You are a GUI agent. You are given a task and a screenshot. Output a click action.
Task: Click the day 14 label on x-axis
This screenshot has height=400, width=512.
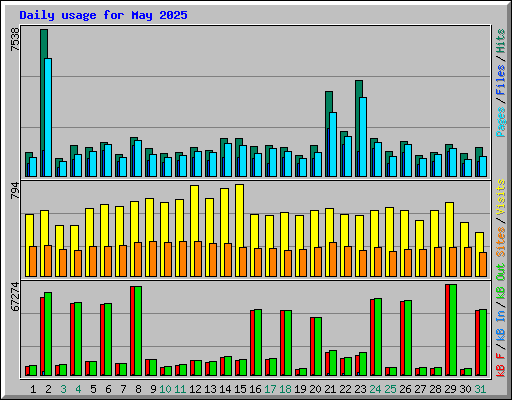225,389
